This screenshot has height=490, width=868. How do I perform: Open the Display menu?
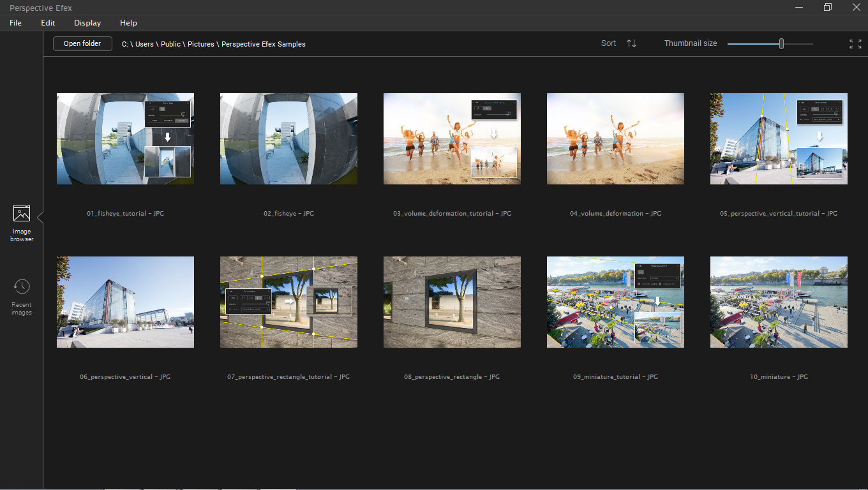click(x=87, y=23)
